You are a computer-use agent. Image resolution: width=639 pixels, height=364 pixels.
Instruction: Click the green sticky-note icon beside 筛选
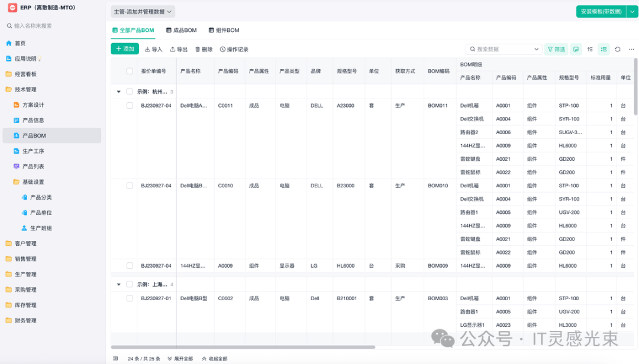tap(576, 50)
